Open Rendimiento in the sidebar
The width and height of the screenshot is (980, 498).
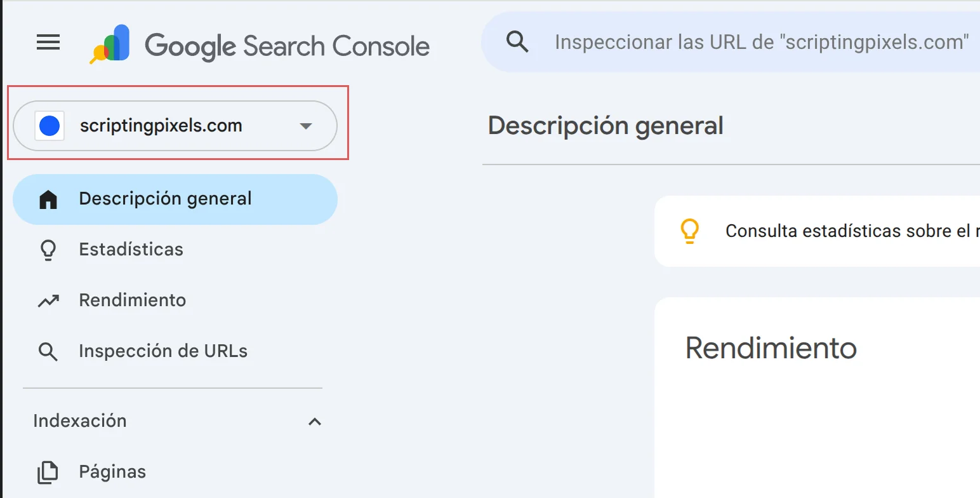tap(175, 300)
